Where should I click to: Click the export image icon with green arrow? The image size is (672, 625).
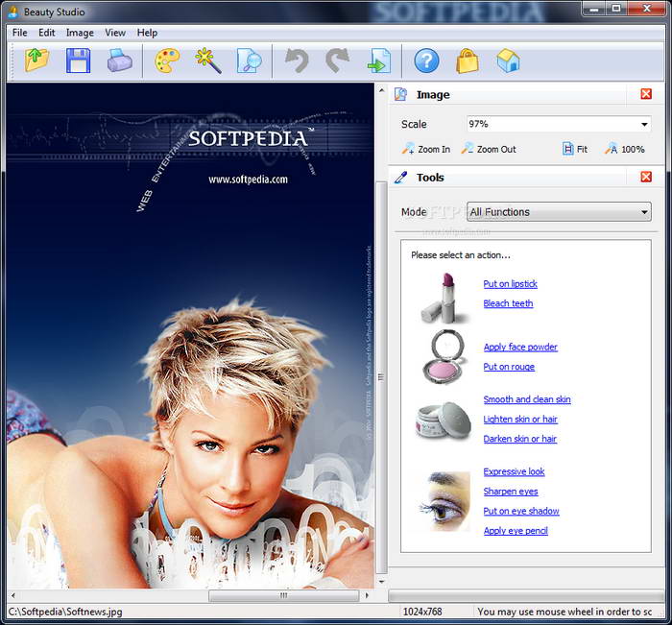coord(379,60)
